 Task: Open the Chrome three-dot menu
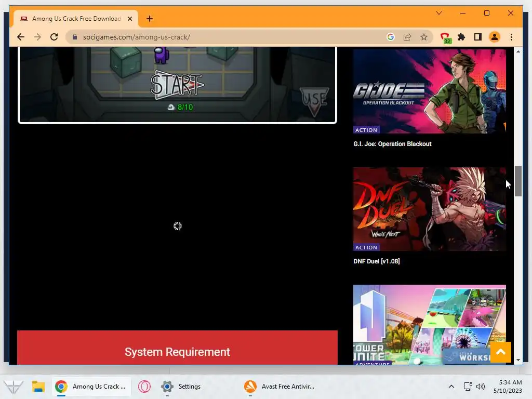[511, 37]
